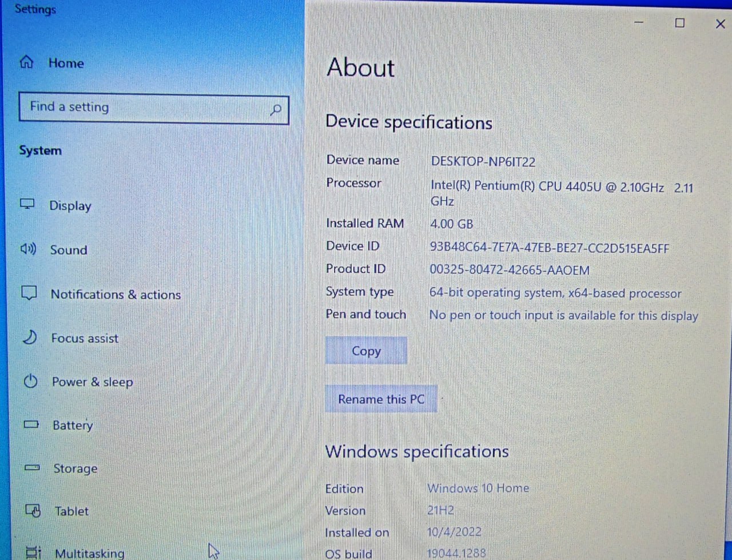732x560 pixels.
Task: Click the installed on date 10/4/2022
Action: 454,531
